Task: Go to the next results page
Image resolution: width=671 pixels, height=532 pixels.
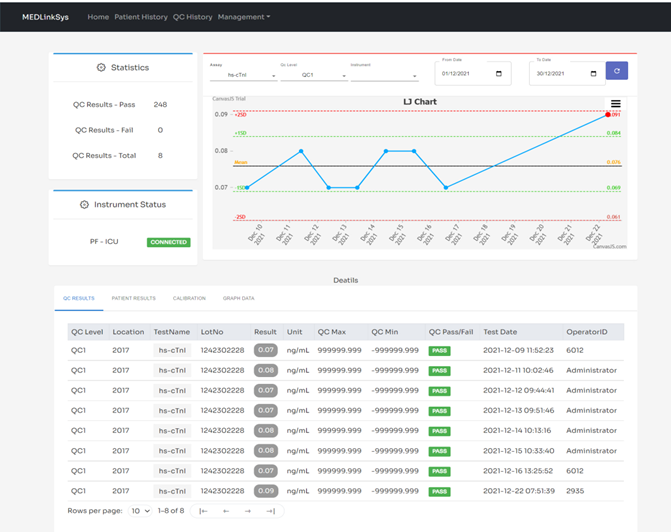Action: coord(248,510)
